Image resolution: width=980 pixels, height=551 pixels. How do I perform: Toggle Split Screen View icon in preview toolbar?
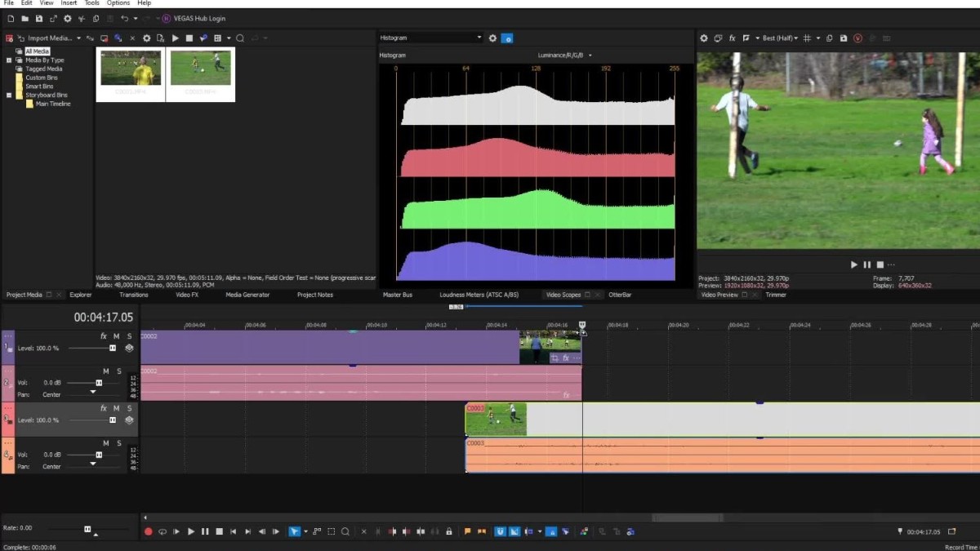click(x=746, y=38)
